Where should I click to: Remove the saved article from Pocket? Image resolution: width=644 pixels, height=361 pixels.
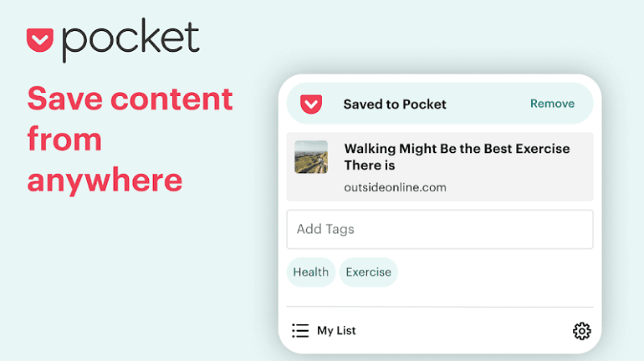tap(552, 104)
